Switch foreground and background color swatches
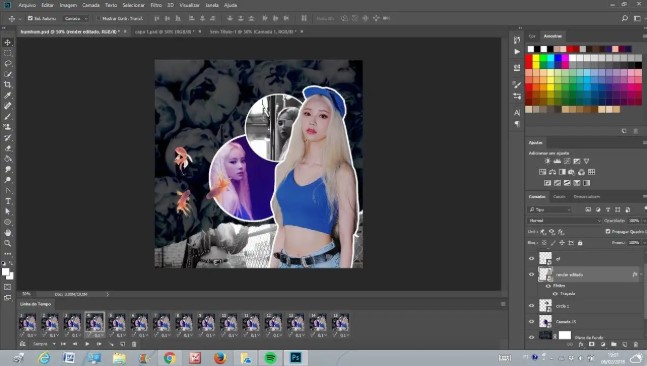The image size is (647, 366). tap(11, 263)
